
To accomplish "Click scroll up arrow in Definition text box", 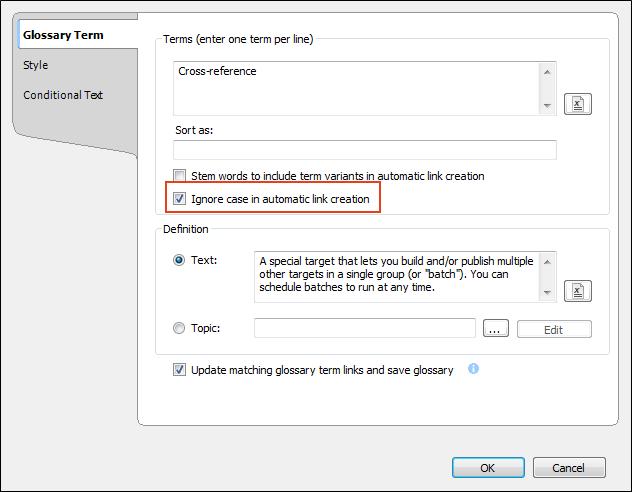I will click(x=547, y=262).
